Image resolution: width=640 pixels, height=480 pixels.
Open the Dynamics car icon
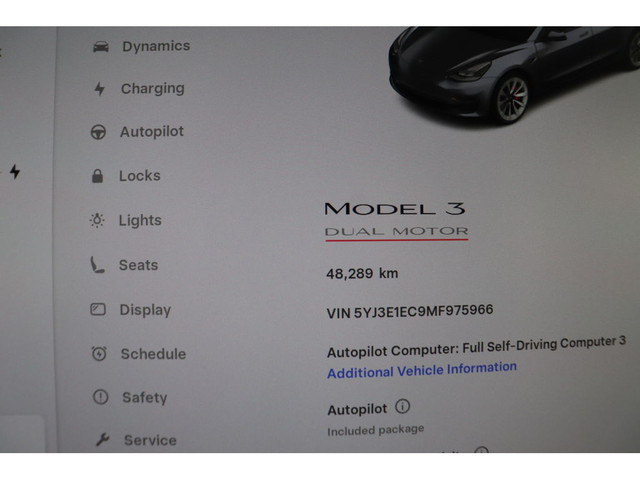tap(101, 47)
